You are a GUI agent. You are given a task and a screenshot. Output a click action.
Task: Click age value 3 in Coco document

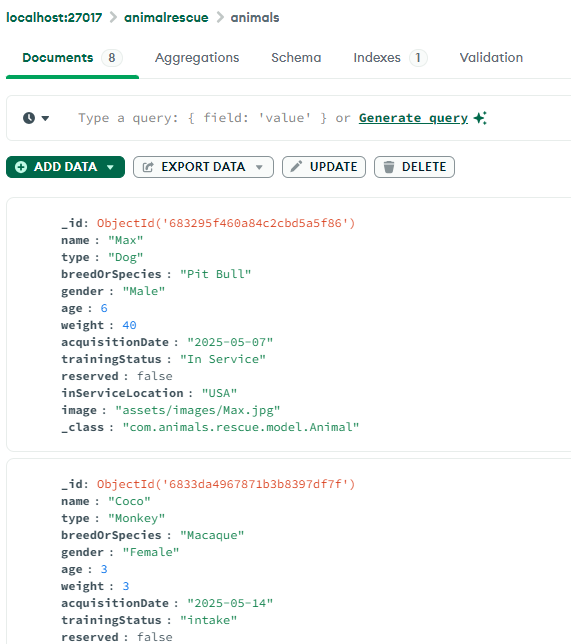(x=104, y=570)
